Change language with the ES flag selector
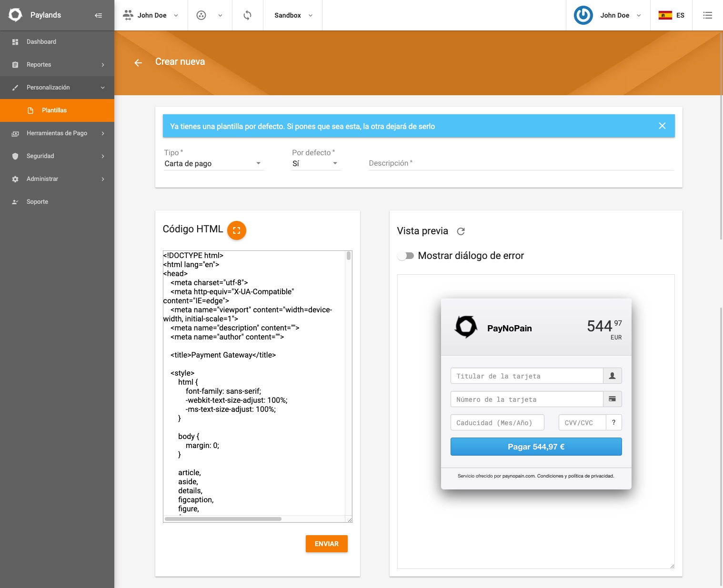The height and width of the screenshot is (588, 723). point(672,15)
